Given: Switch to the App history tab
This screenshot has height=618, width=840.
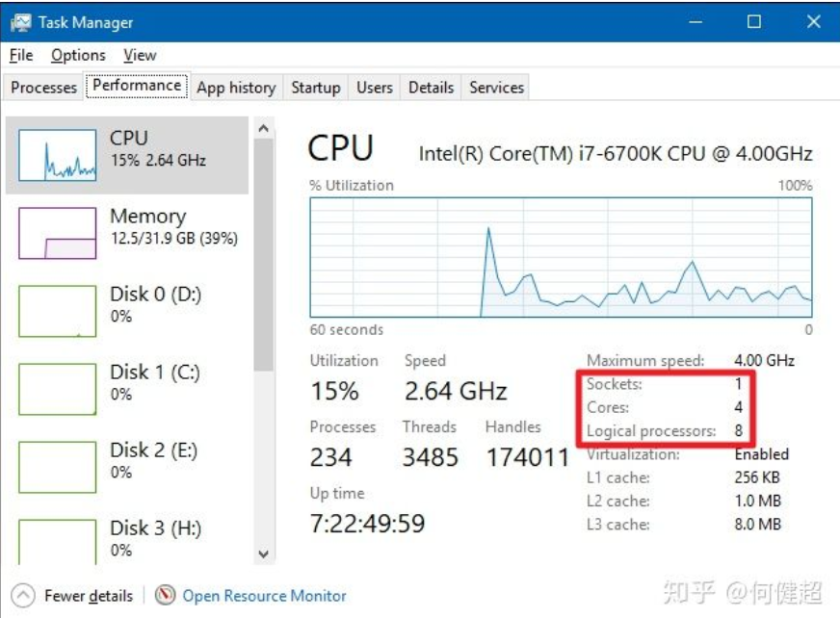Looking at the screenshot, I should tap(236, 87).
